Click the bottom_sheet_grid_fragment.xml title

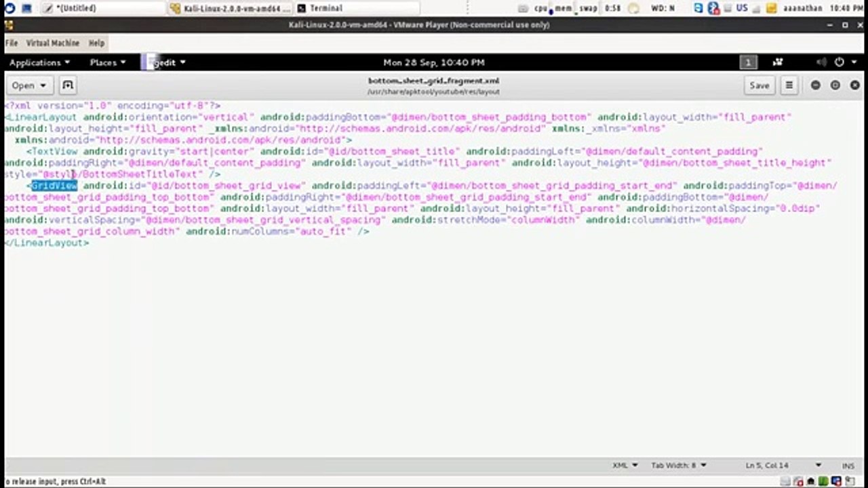[434, 81]
